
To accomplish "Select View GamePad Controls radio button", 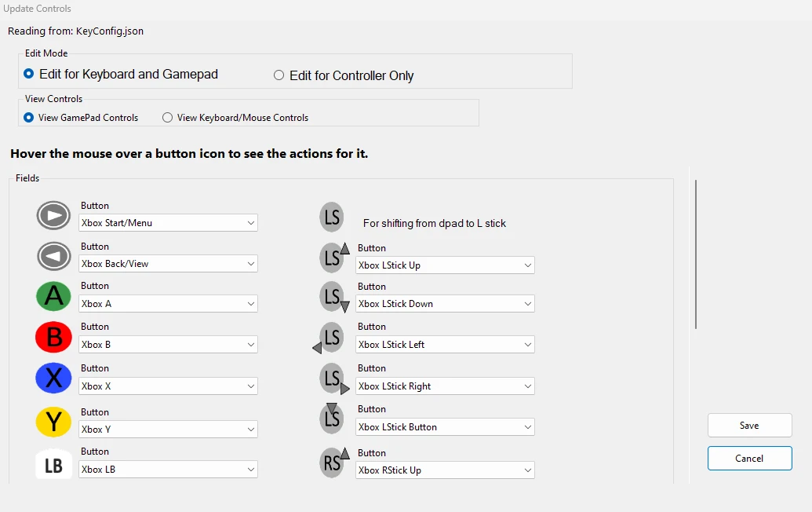I will point(81,118).
